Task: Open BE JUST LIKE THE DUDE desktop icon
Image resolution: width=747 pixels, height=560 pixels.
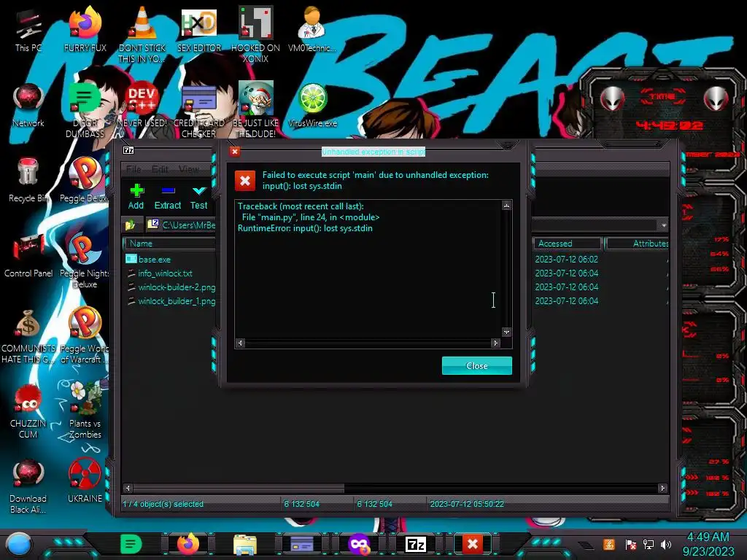Action: pos(255,109)
